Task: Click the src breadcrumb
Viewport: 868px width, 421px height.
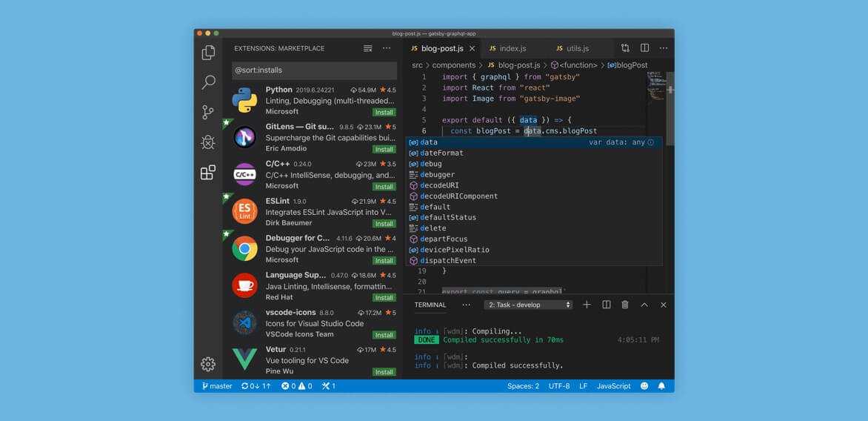Action: click(417, 65)
